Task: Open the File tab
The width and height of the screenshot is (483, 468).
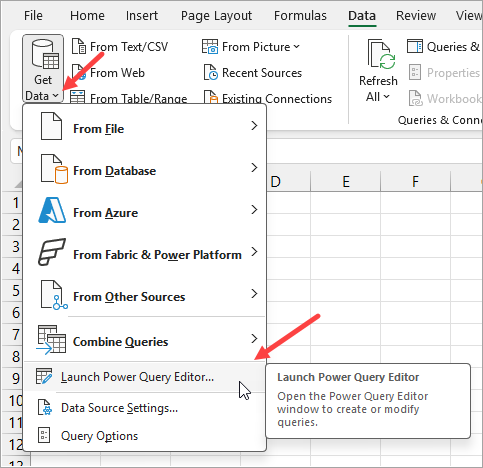Action: (x=33, y=16)
